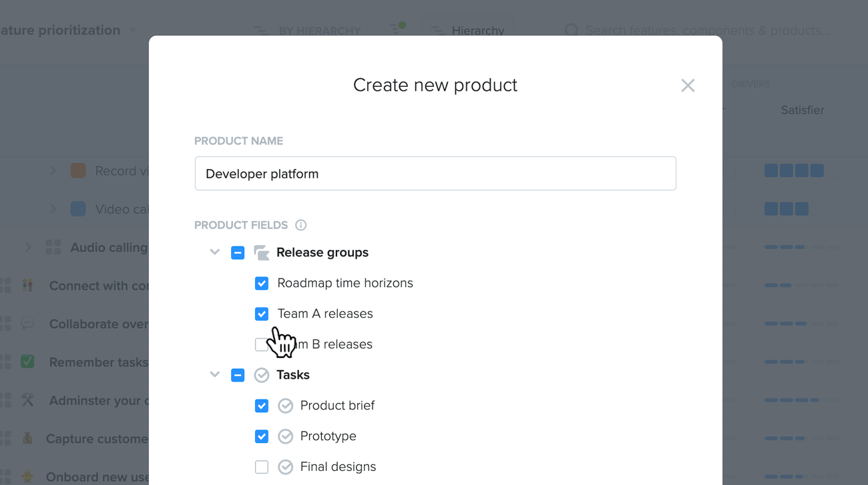Open the Remember tasks row
Viewport: 868px width, 485px height.
coord(99,362)
